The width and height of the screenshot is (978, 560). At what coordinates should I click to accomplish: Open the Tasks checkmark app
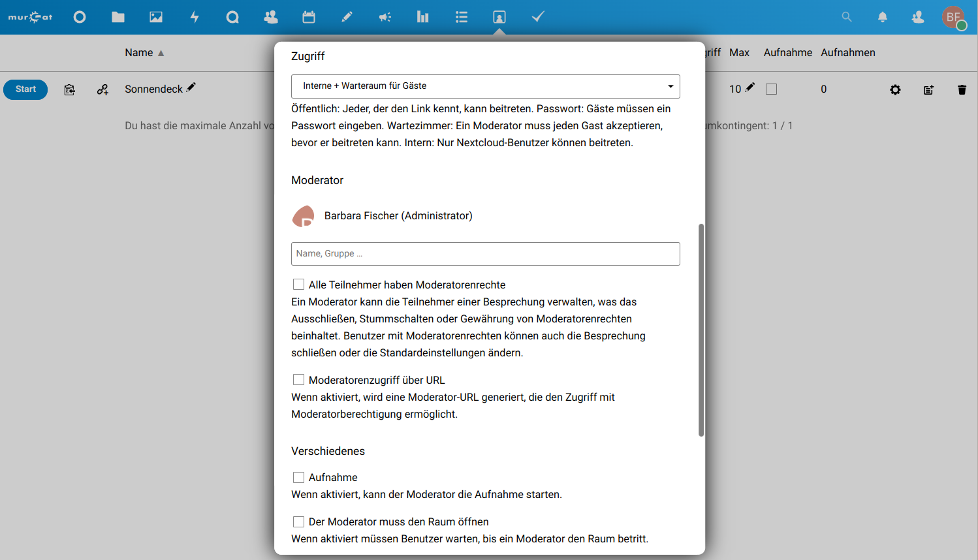click(x=538, y=17)
